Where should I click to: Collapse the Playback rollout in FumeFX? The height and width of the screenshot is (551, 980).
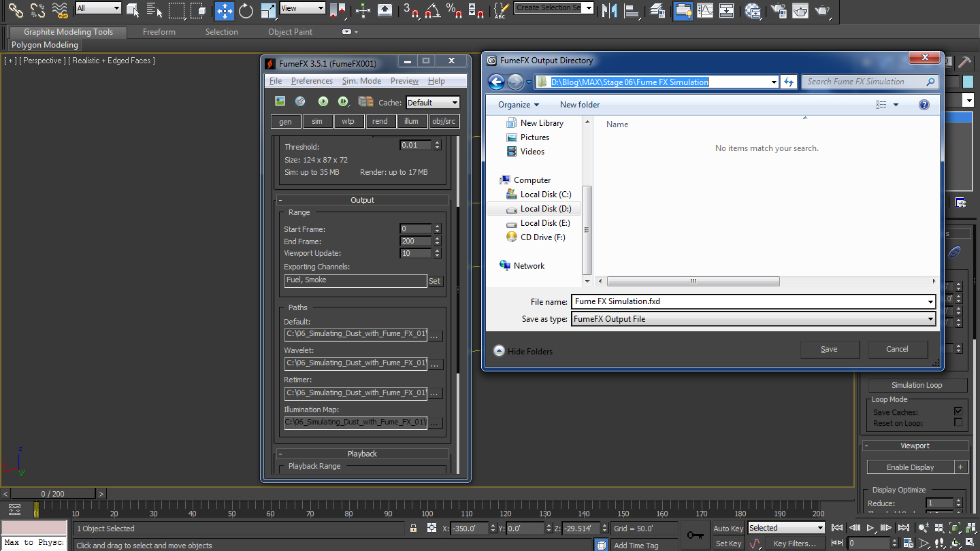[x=362, y=454]
